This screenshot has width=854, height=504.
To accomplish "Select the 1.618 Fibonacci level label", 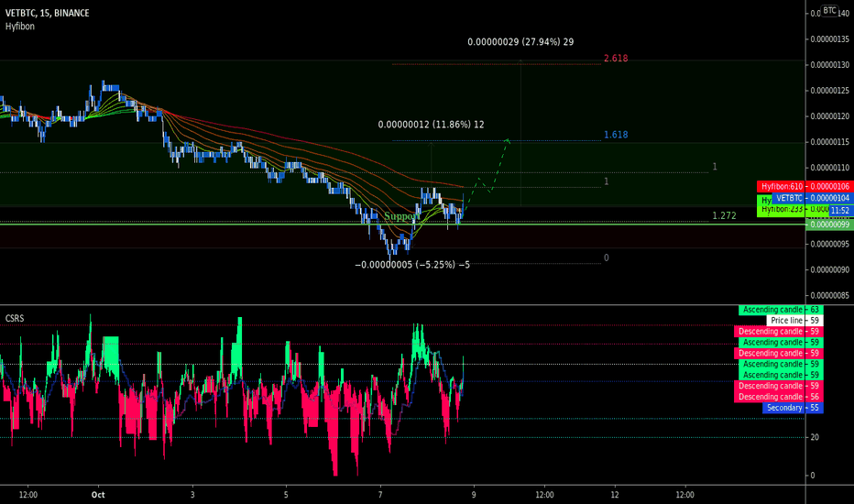I will (616, 135).
